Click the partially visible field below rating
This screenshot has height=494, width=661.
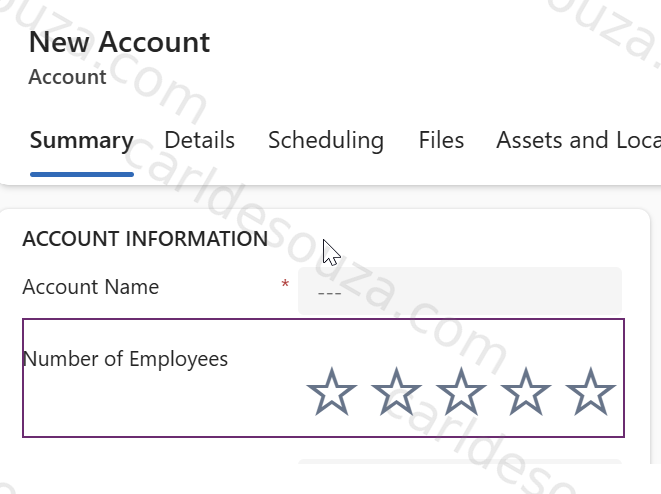coord(460,461)
